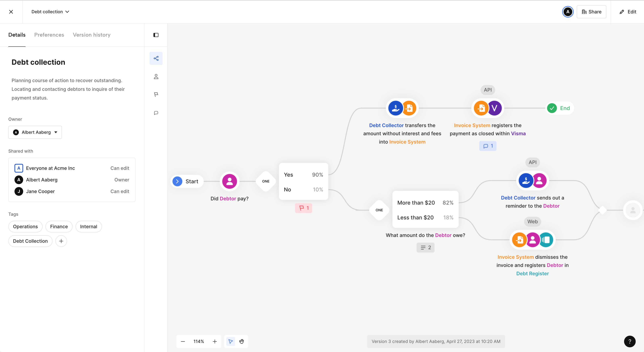Image resolution: width=644 pixels, height=352 pixels.
Task: Open the Version history tab
Action: click(91, 35)
